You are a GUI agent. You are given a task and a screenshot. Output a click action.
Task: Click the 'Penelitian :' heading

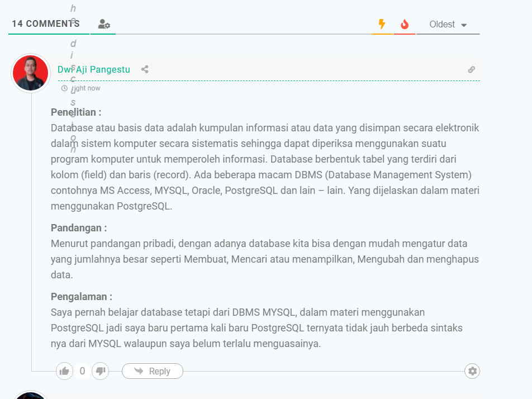click(76, 112)
